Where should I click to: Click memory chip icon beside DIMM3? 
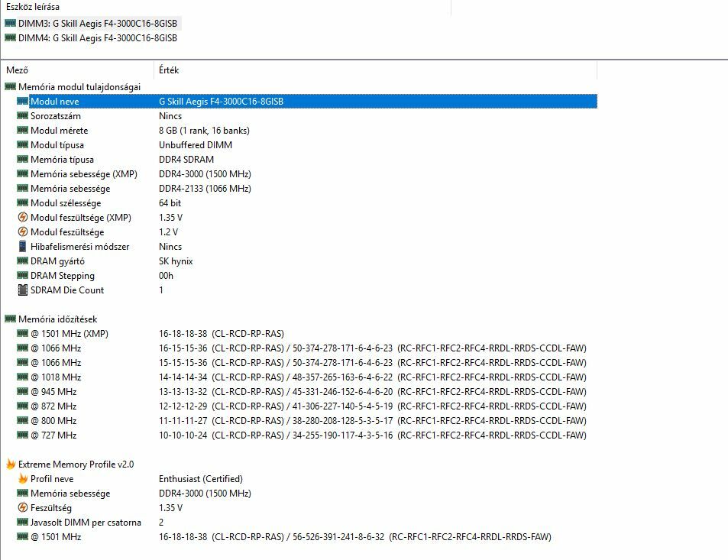[x=10, y=23]
